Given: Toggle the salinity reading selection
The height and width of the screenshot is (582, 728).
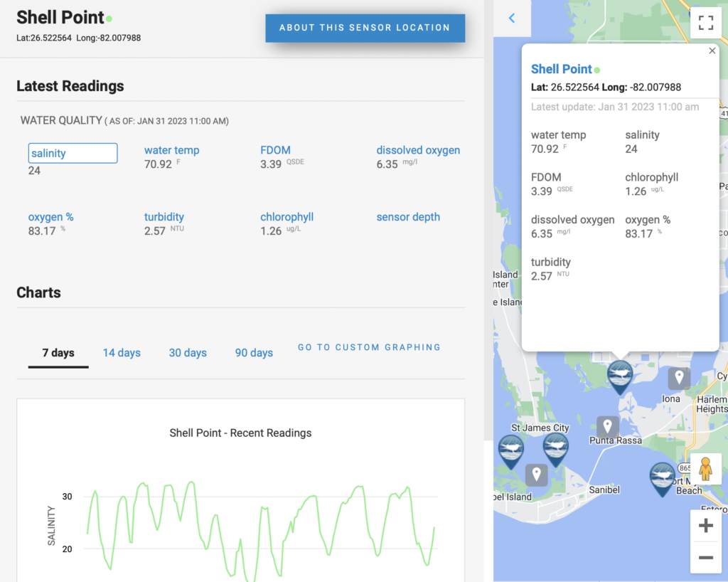Looking at the screenshot, I should tap(73, 153).
